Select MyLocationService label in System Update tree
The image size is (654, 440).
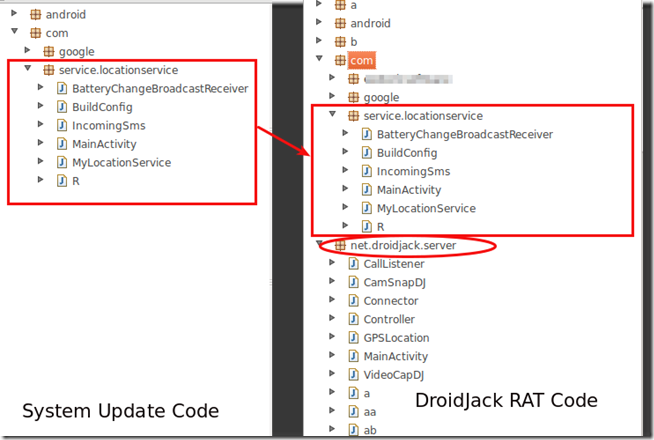(x=121, y=163)
